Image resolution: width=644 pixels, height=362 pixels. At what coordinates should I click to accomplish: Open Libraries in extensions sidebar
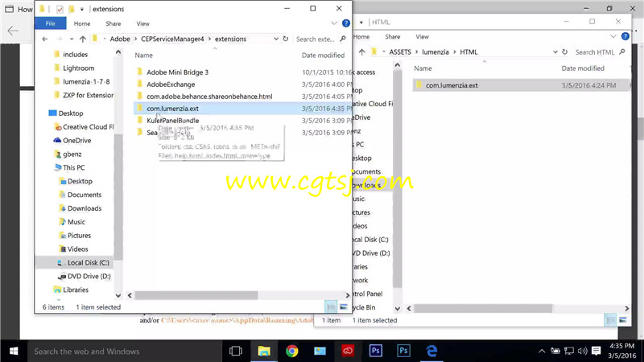coord(76,290)
